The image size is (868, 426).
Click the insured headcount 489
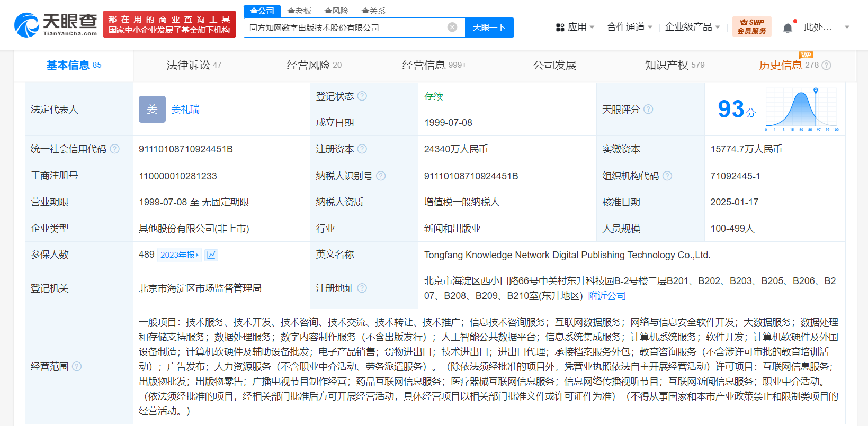pos(147,255)
